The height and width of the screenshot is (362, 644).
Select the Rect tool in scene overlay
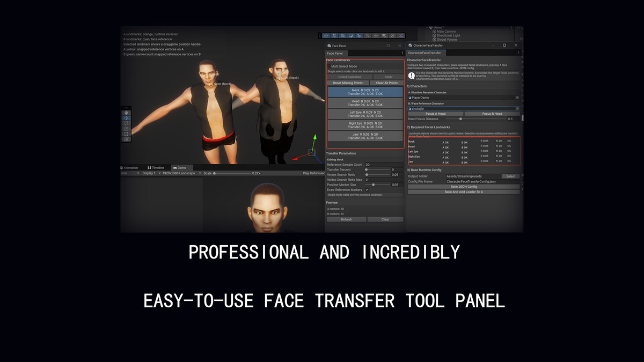coord(127,134)
